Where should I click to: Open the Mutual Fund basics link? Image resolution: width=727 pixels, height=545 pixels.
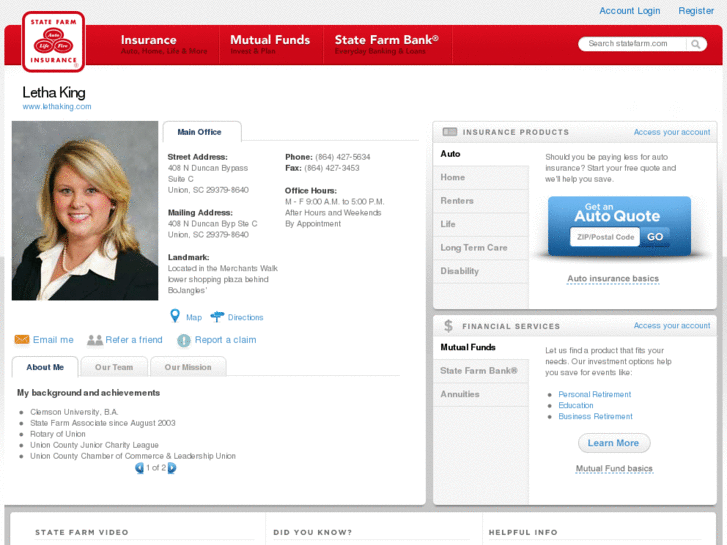614,468
